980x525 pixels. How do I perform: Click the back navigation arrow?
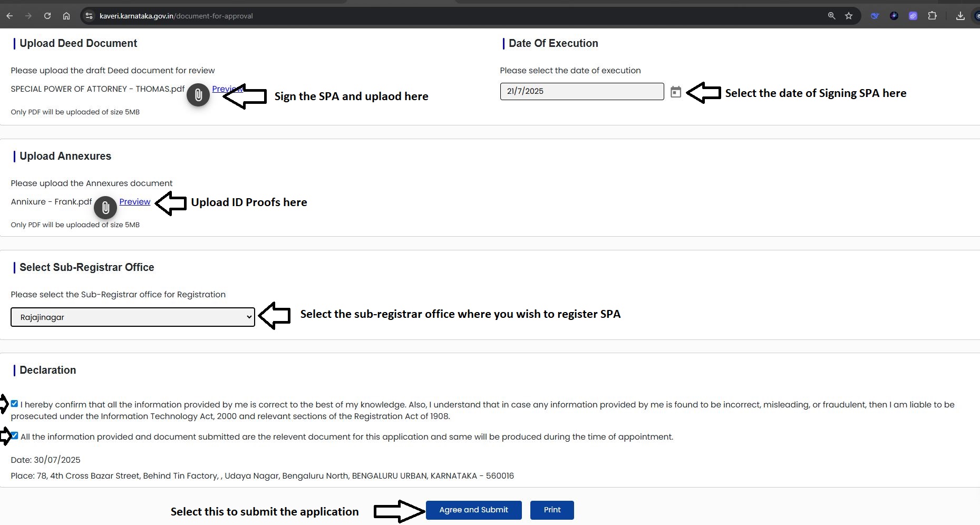pyautogui.click(x=9, y=16)
